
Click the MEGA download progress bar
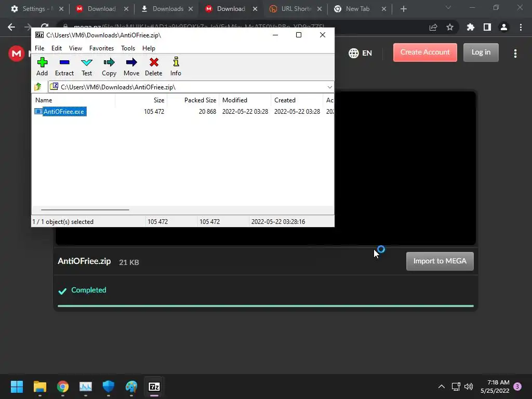pos(265,306)
